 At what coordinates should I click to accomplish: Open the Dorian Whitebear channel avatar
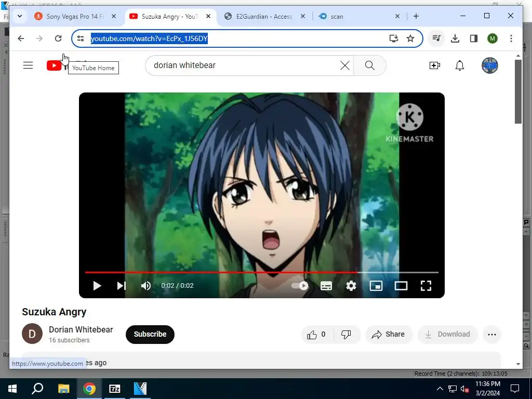(x=32, y=334)
